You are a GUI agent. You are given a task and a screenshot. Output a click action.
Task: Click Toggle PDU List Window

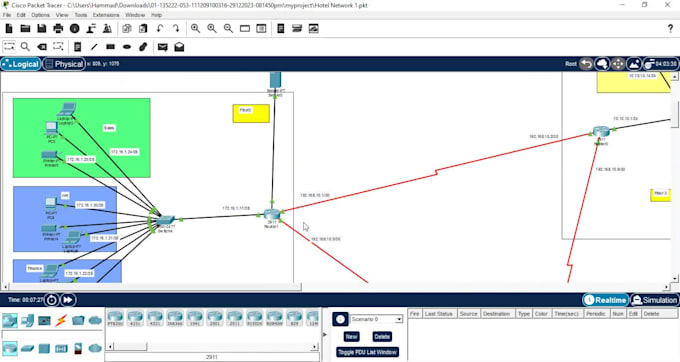point(367,352)
